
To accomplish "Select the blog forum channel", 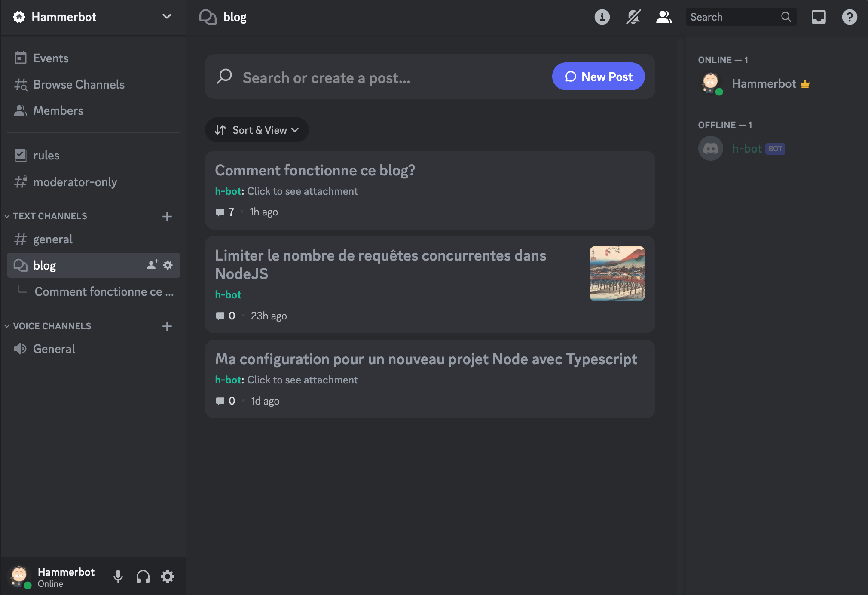I will pos(94,265).
